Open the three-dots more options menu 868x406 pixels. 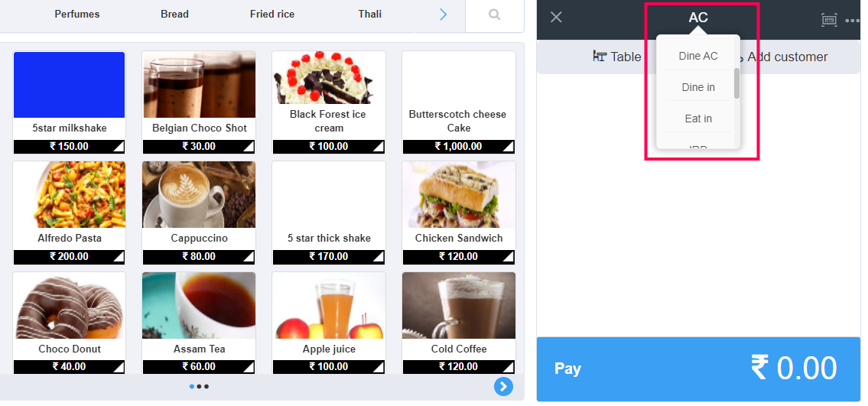click(853, 21)
